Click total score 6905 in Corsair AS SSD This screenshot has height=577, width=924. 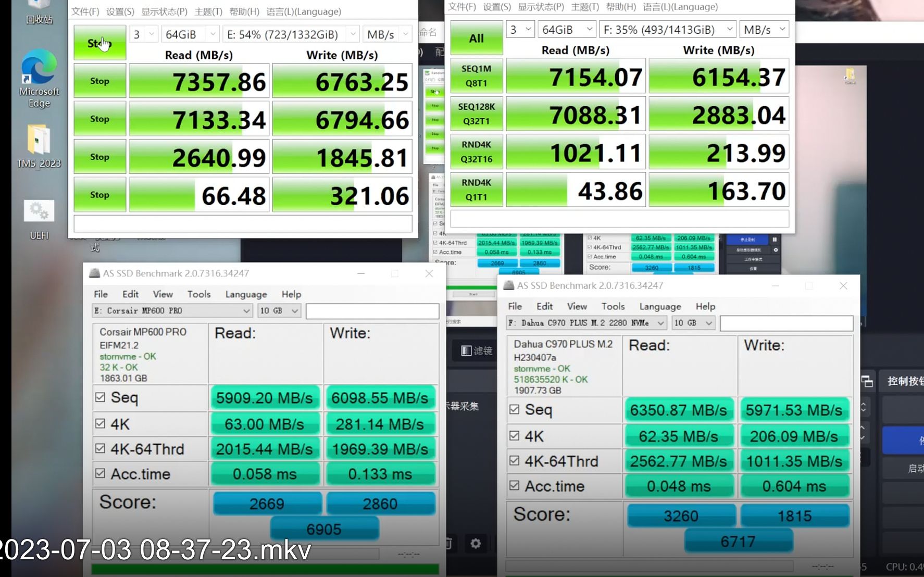(324, 529)
